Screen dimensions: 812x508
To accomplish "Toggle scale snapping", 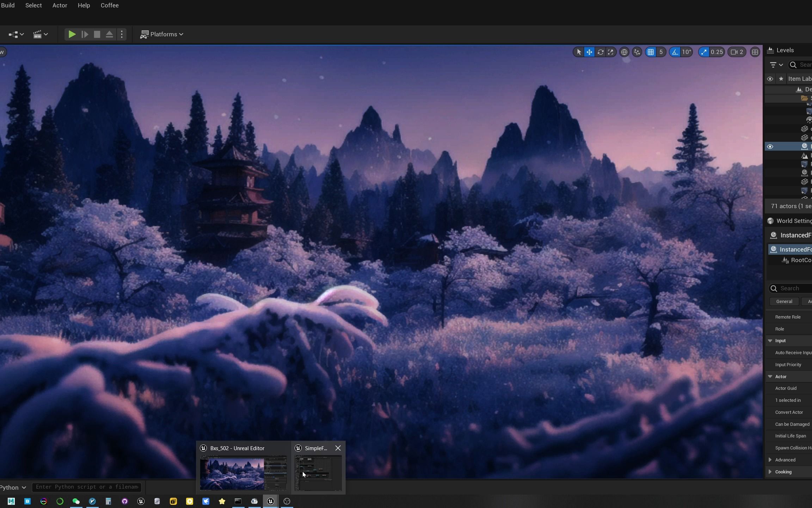I will click(x=704, y=52).
